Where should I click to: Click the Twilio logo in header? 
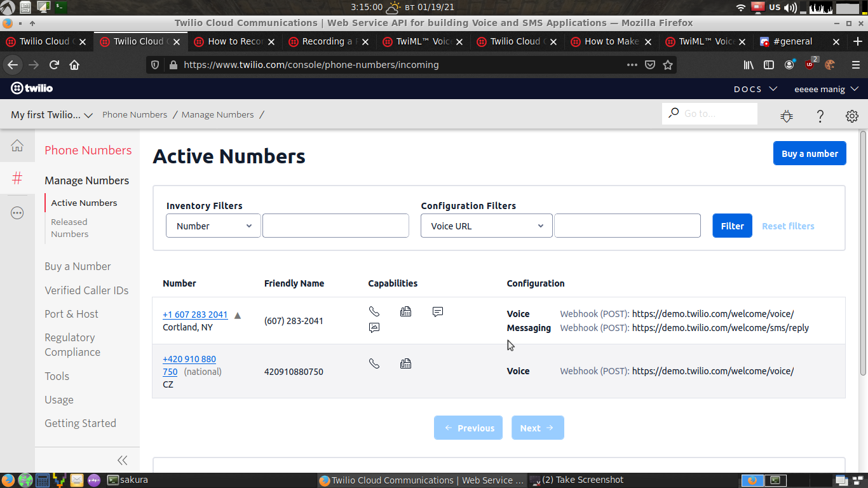pos(32,88)
